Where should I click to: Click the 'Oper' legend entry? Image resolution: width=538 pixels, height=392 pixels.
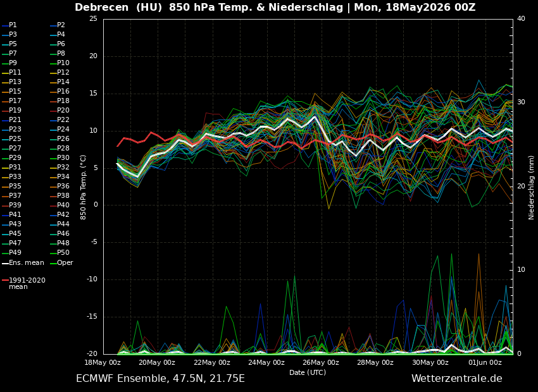(x=61, y=263)
